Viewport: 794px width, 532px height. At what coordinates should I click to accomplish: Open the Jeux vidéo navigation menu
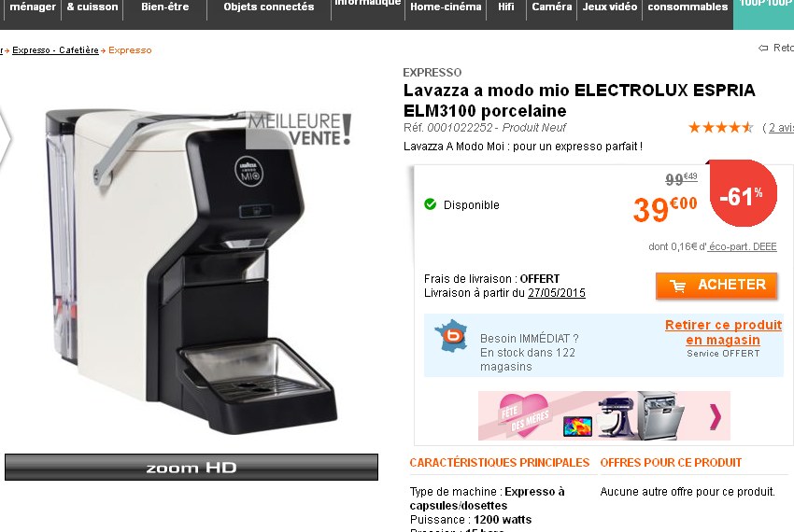[x=610, y=7]
